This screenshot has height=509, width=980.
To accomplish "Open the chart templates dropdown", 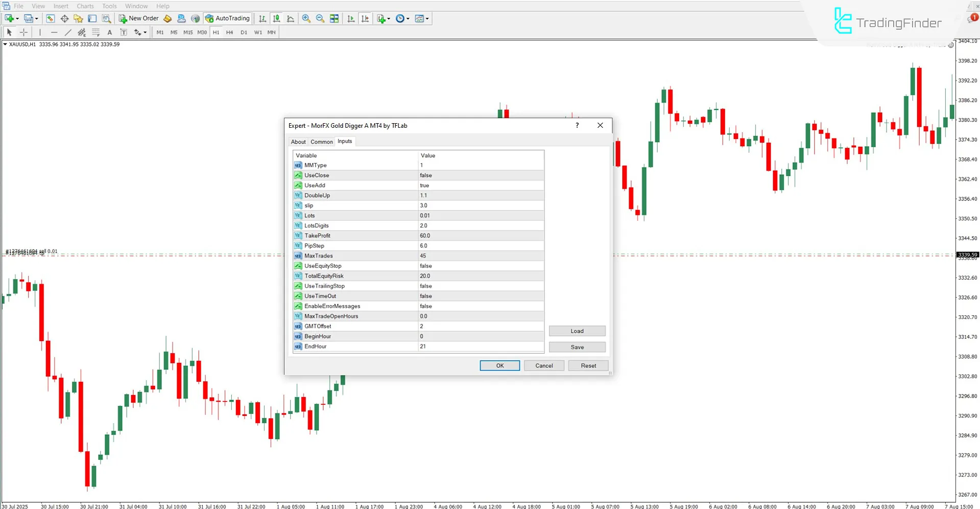I will click(x=427, y=18).
